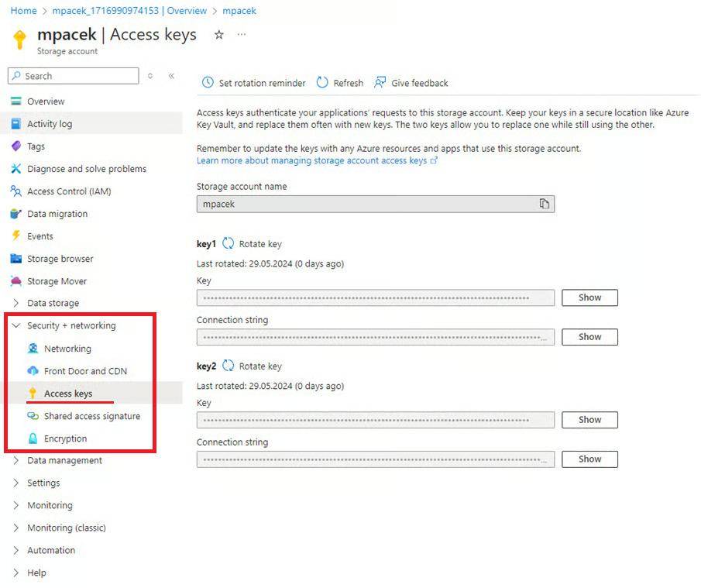Click the favorite star icon next to title
Image resolution: width=701 pixels, height=588 pixels.
coord(219,35)
